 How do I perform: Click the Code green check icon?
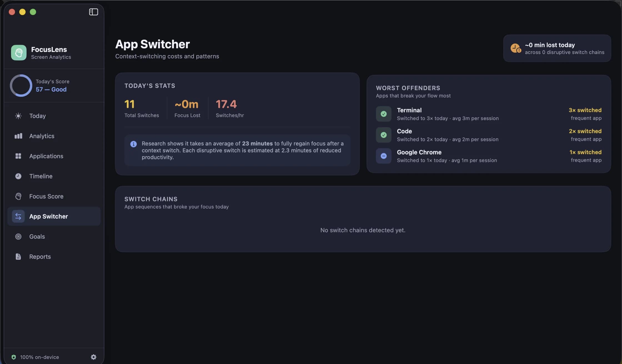coord(384,135)
